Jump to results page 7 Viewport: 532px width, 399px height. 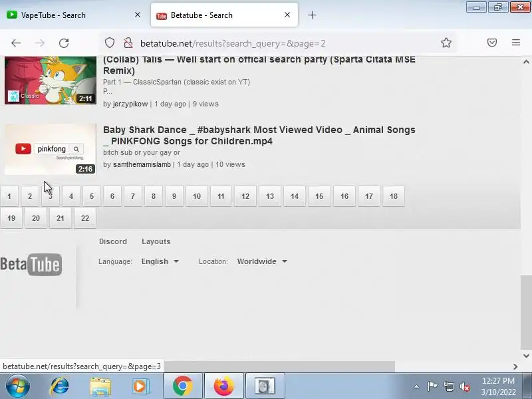(132, 196)
